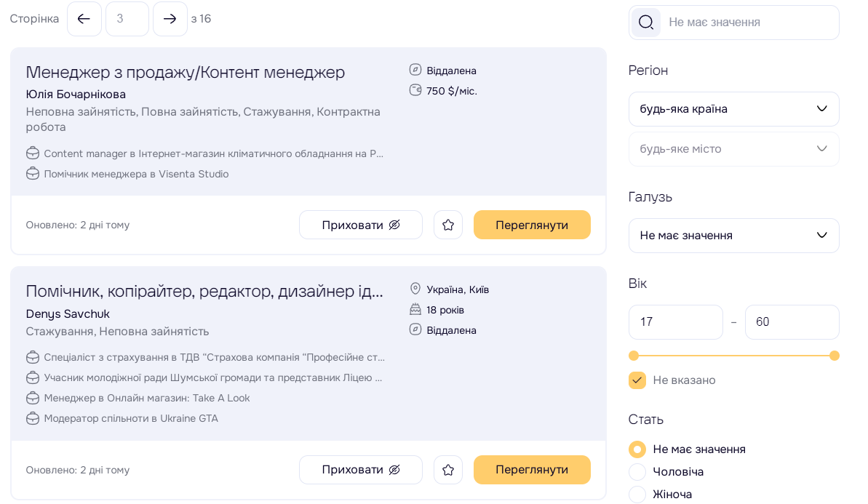Star Юлія Бочарнікова's resume as favorite
This screenshot has width=868, height=504.
[448, 225]
